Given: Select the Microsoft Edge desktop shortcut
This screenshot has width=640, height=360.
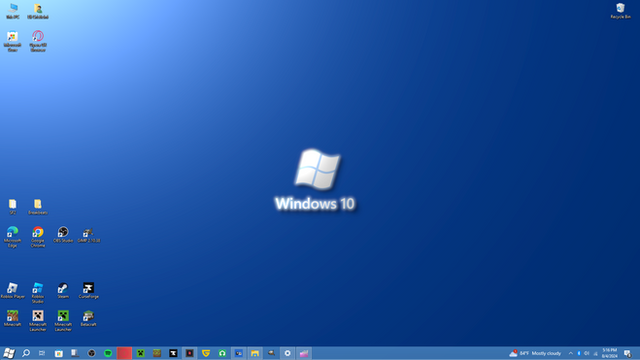Looking at the screenshot, I should click(x=12, y=237).
